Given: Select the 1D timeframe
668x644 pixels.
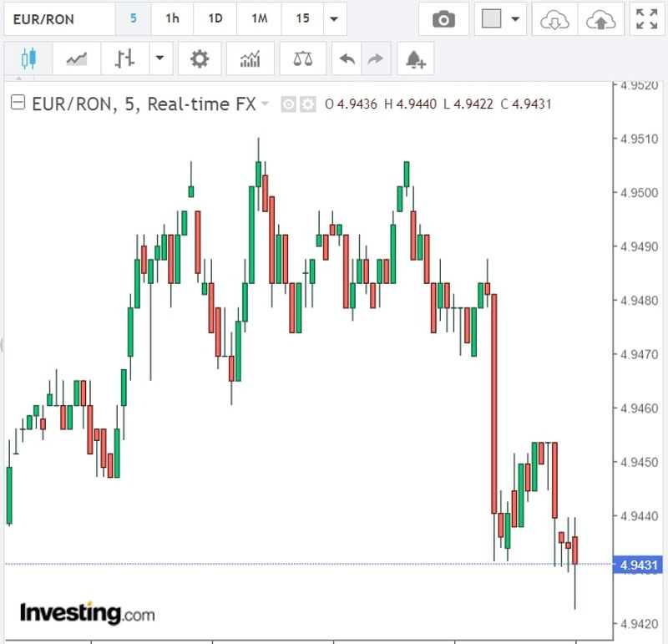Looking at the screenshot, I should point(215,18).
